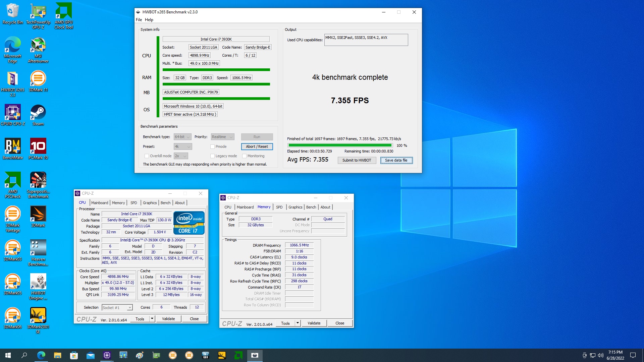
Task: Open 3DMark Vantage desktop icon
Action: tap(13, 219)
